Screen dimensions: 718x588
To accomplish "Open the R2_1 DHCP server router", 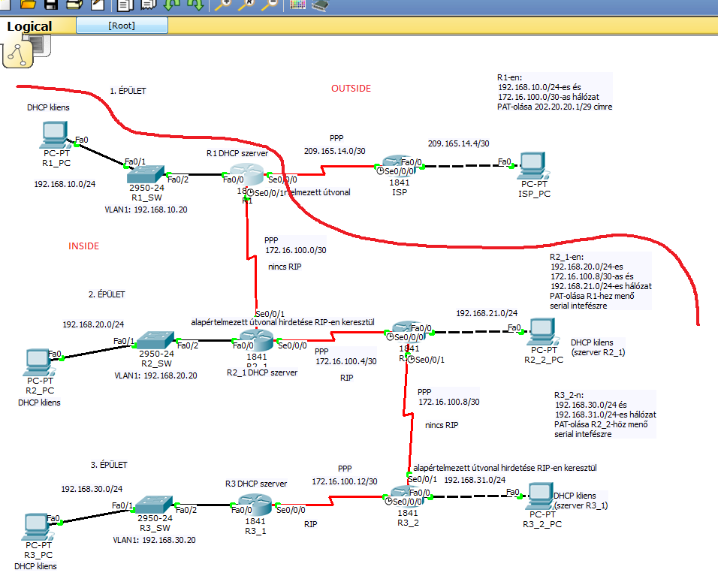I will pyautogui.click(x=256, y=341).
